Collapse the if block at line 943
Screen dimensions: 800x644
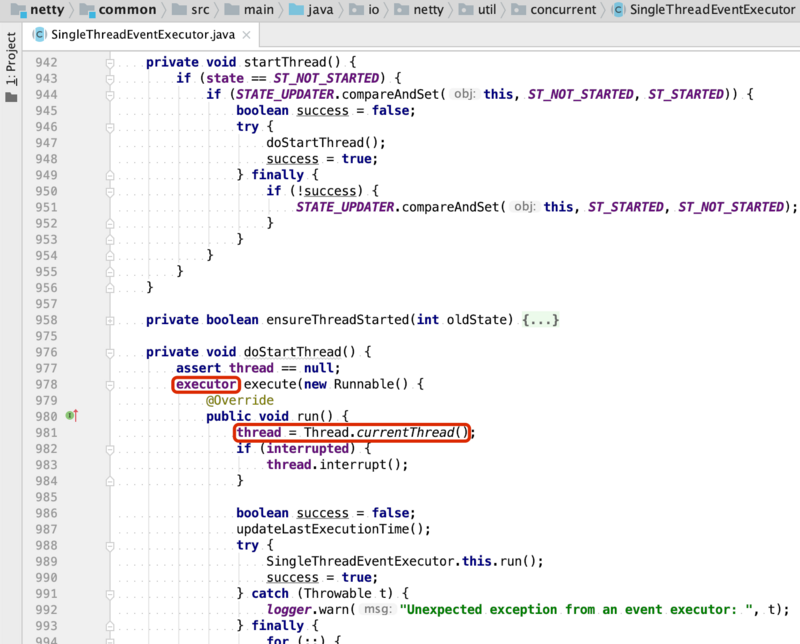pos(110,79)
